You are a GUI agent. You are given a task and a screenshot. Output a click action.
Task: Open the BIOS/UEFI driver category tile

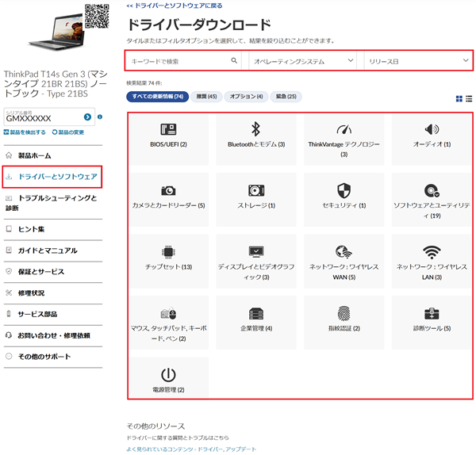168,131
